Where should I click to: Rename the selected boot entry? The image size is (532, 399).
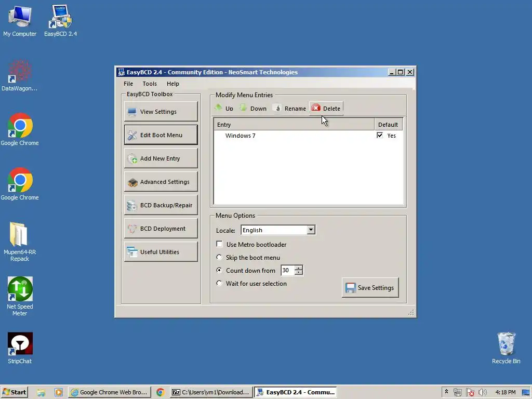[x=290, y=108]
